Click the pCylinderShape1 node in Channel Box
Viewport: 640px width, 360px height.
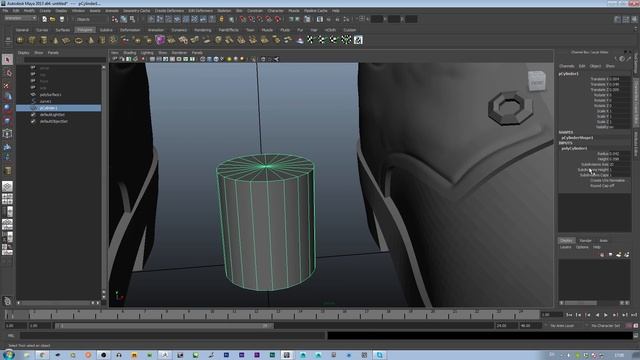(x=577, y=138)
